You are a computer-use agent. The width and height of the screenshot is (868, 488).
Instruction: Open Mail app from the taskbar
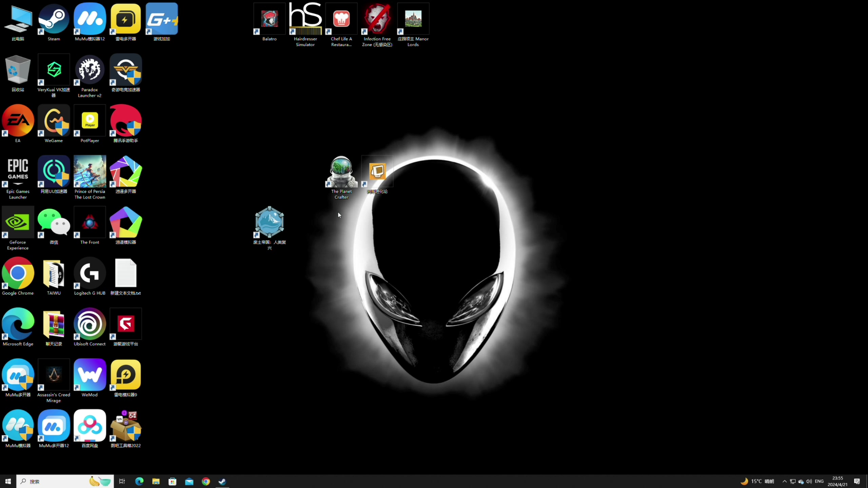click(x=189, y=481)
